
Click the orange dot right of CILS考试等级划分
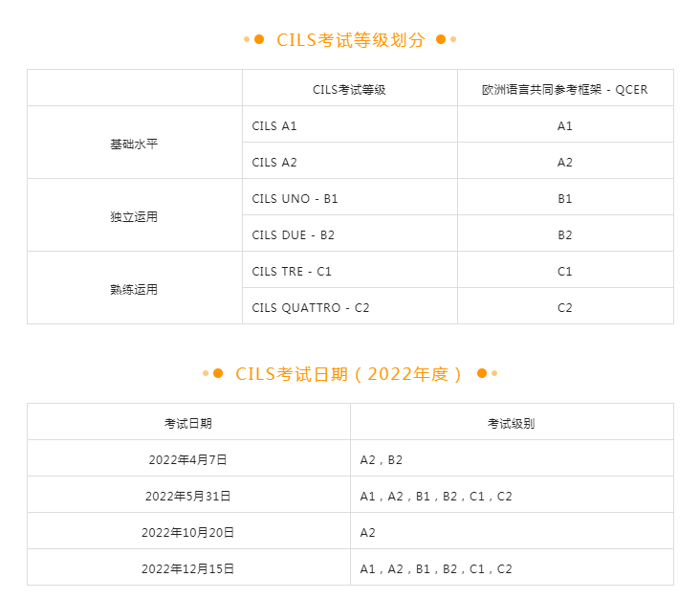441,39
